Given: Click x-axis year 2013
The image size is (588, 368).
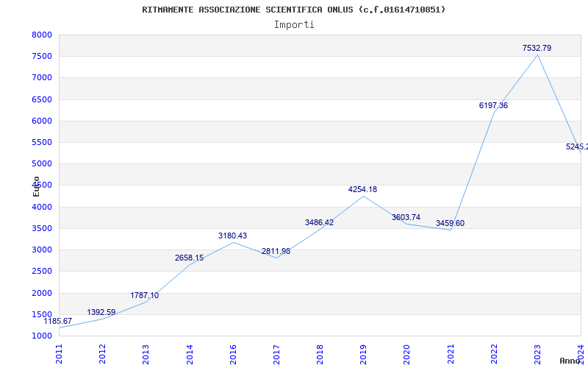Looking at the screenshot, I should tap(146, 354).
